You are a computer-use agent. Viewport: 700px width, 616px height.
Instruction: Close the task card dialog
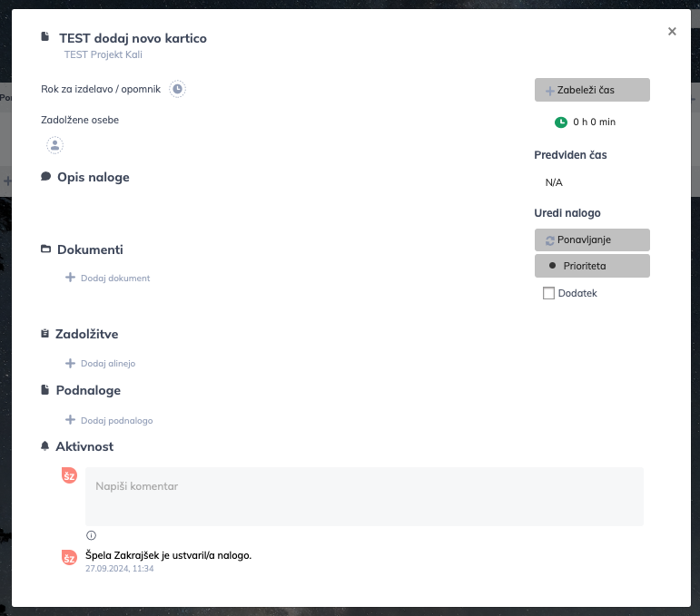pyautogui.click(x=672, y=31)
